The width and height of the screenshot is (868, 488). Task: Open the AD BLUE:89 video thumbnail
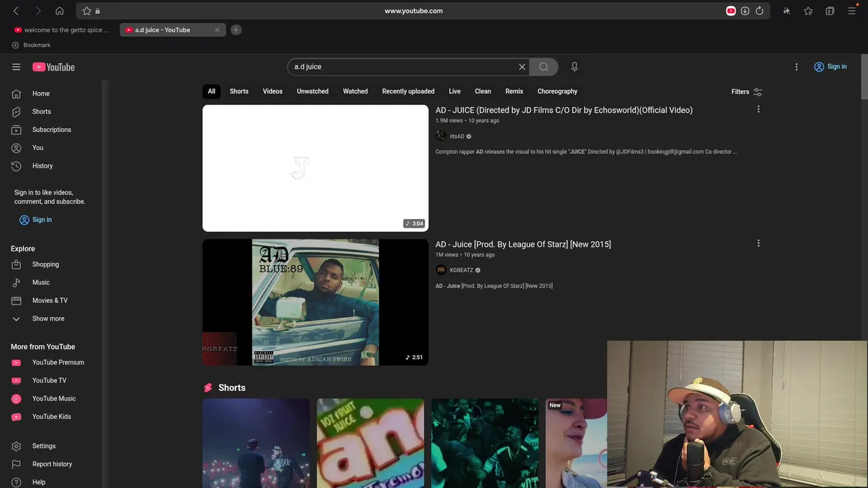[315, 302]
